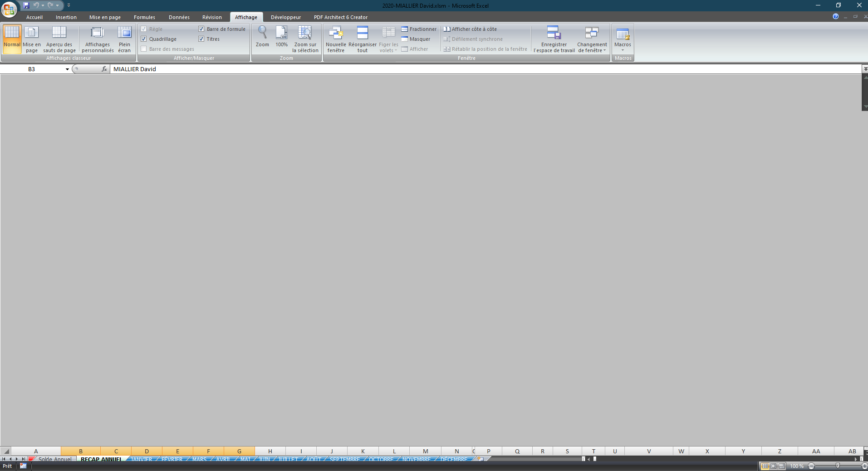The height and width of the screenshot is (471, 868).
Task: Switch to JANVIER sheet tab
Action: point(142,459)
